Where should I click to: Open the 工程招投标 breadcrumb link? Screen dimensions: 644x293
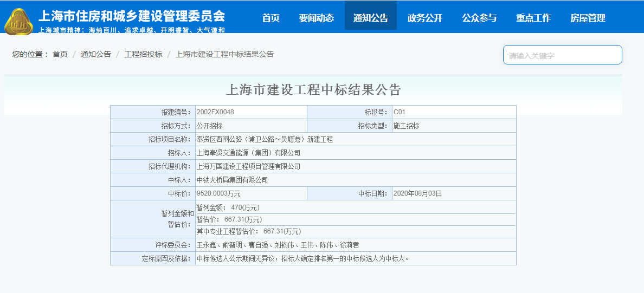pyautogui.click(x=143, y=54)
